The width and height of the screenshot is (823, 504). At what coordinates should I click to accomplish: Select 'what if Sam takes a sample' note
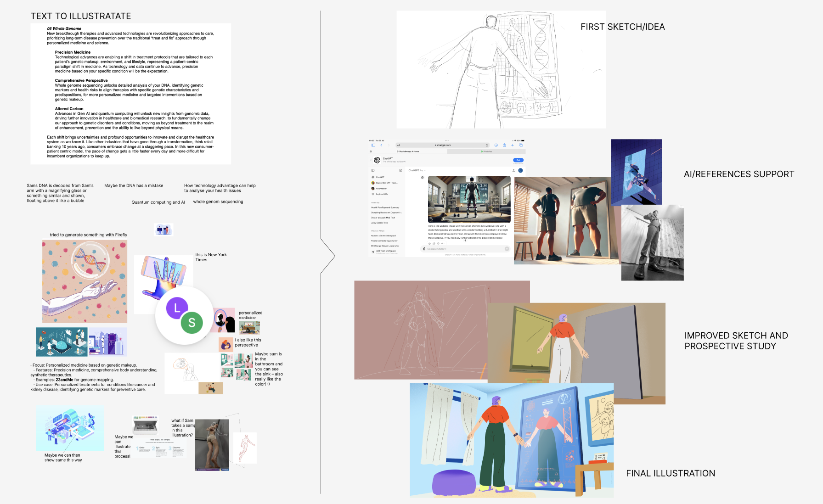(x=183, y=428)
